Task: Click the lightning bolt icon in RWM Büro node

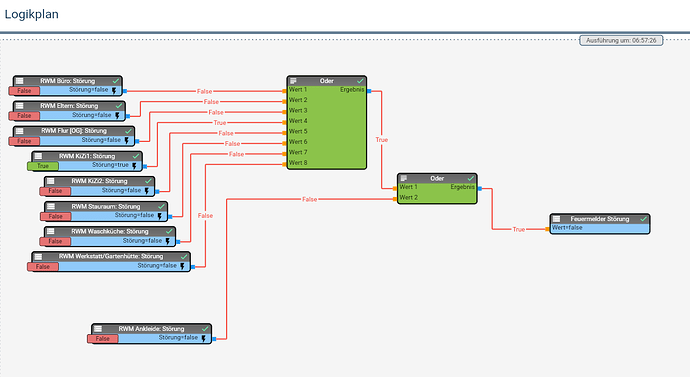Action: [x=114, y=91]
